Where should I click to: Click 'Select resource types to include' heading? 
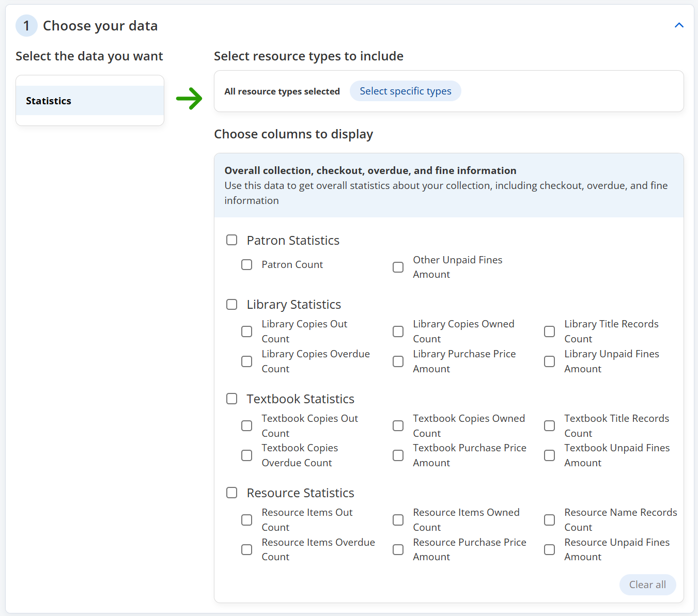[x=308, y=56]
